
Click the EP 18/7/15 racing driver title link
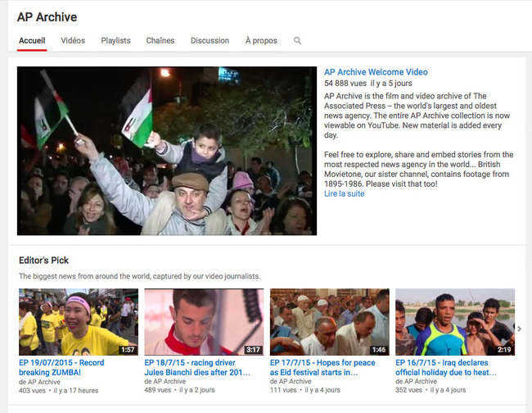pos(197,367)
